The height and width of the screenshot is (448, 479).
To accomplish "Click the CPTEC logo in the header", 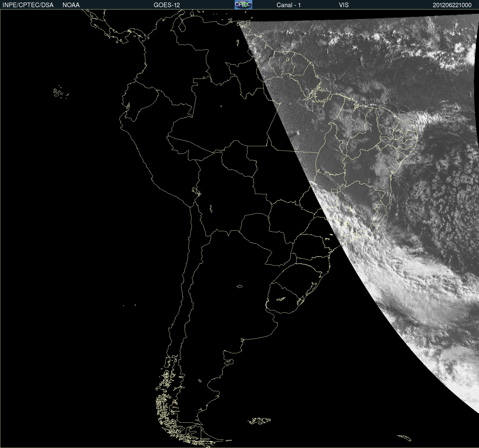I will coord(243,5).
